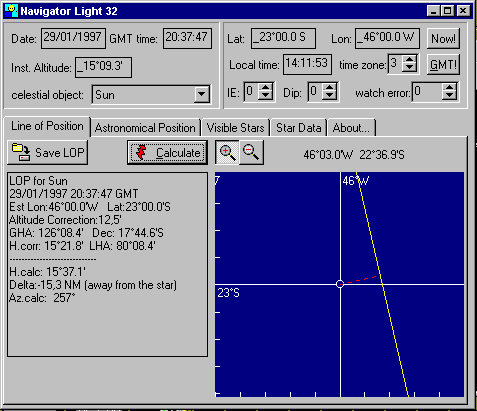
Task: Click the Save LOP folder icon
Action: point(21,152)
